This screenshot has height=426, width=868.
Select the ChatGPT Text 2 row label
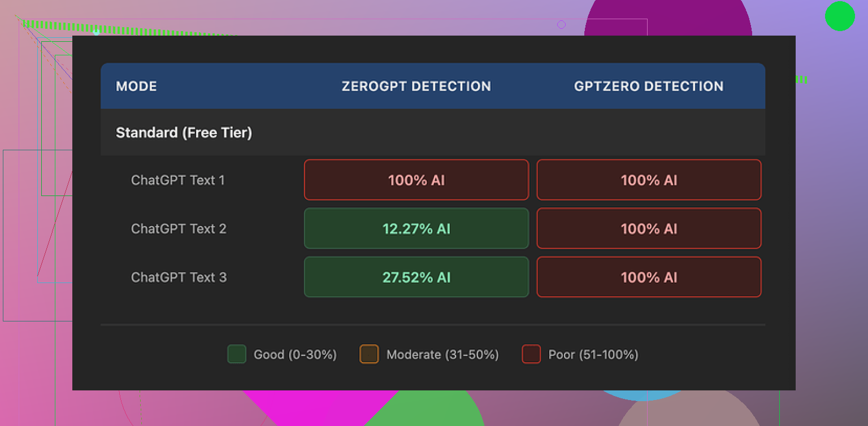(x=179, y=229)
